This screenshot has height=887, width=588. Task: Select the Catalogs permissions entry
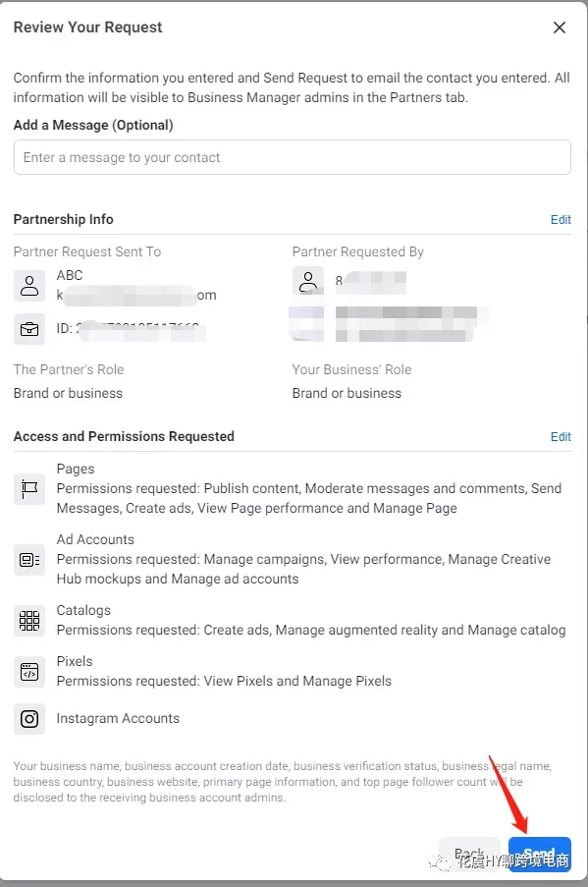tap(311, 621)
